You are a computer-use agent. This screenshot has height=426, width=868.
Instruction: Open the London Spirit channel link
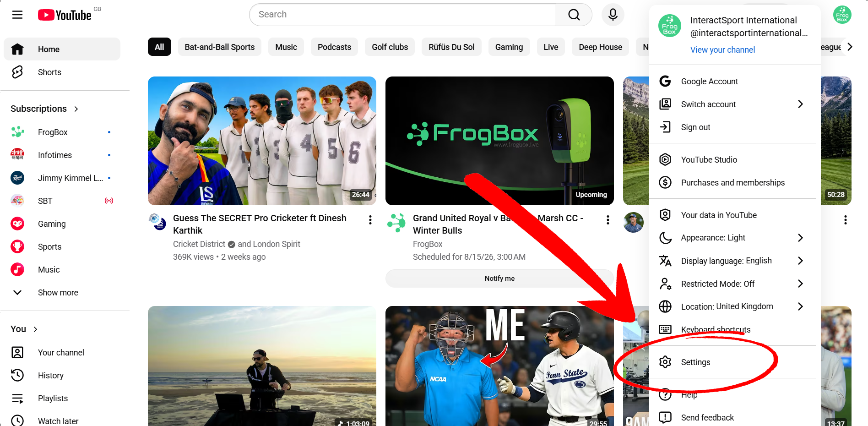point(277,245)
